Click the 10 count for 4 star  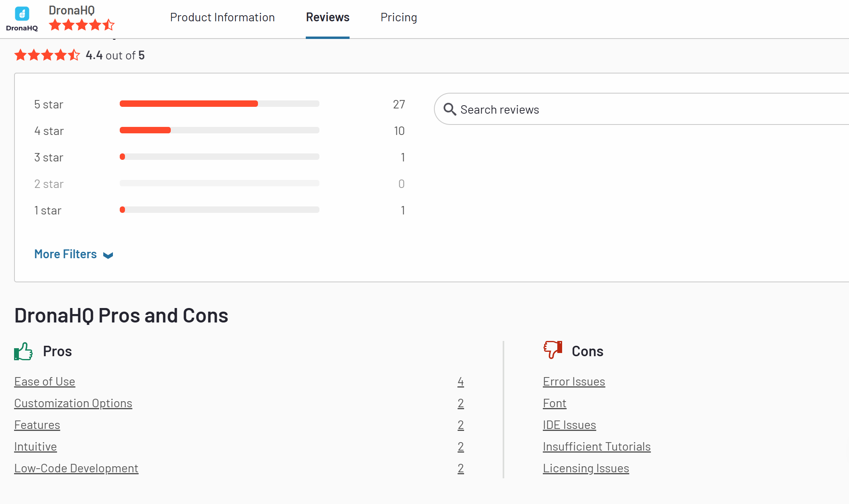click(399, 131)
